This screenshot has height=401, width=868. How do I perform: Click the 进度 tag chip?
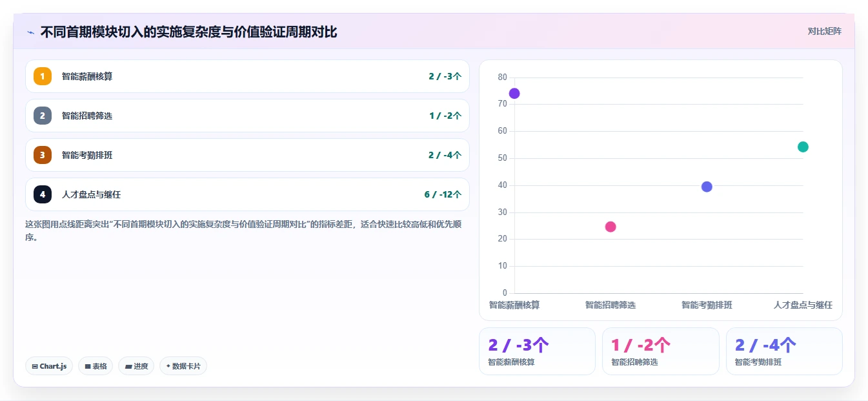point(136,366)
